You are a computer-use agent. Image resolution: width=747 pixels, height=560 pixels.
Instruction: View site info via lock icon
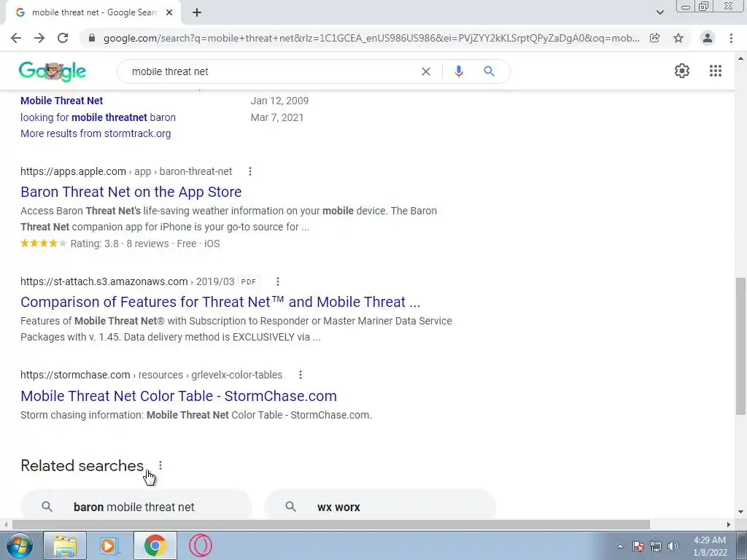(92, 38)
